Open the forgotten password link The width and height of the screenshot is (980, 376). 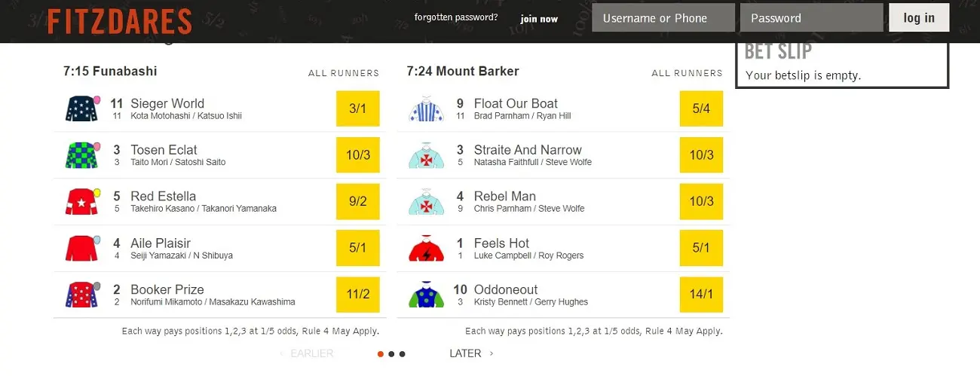coord(456,17)
